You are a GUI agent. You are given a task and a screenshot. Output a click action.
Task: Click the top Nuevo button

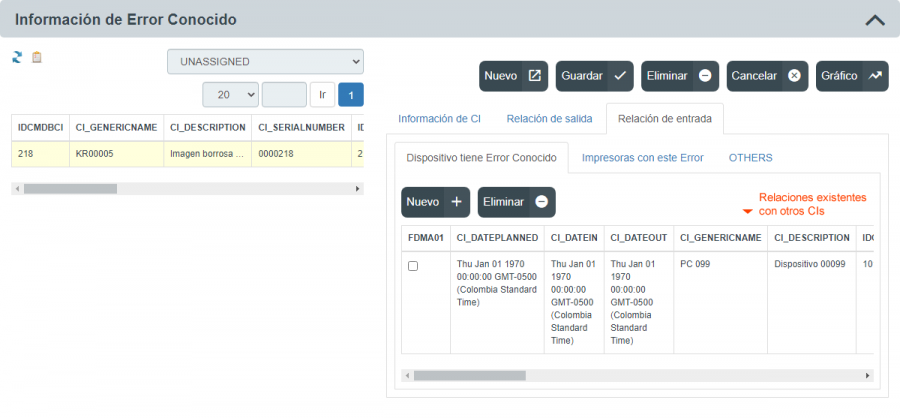click(514, 76)
